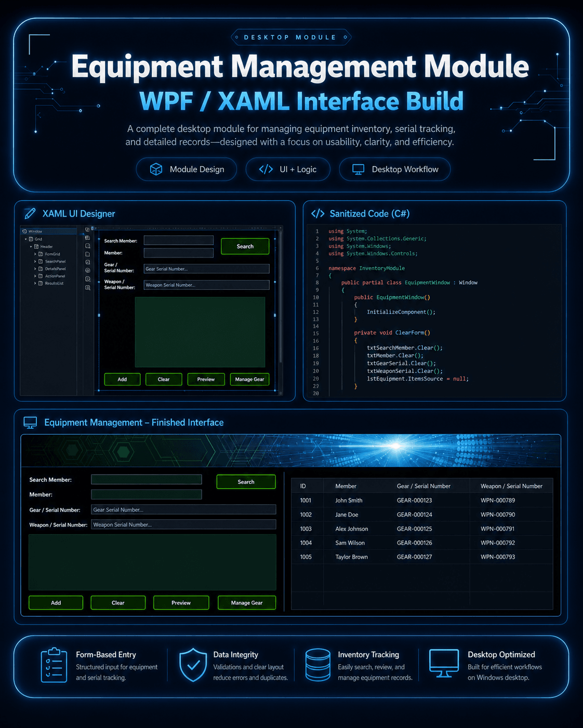Screen dimensions: 583x728
Task: Open the Module Design pill
Action: (187, 169)
